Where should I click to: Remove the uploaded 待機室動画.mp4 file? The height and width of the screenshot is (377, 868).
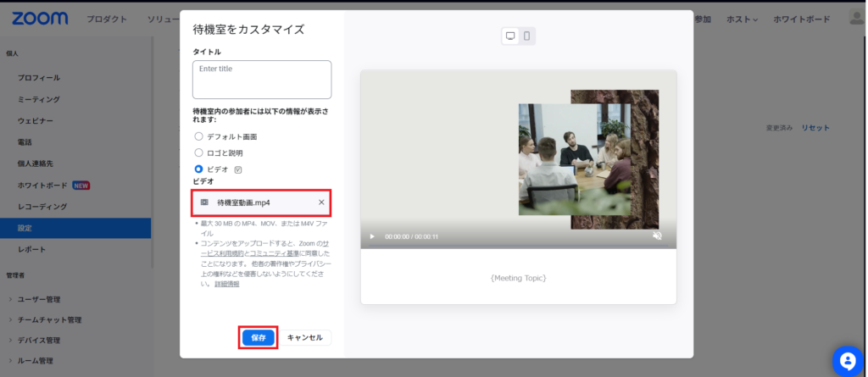tap(321, 202)
